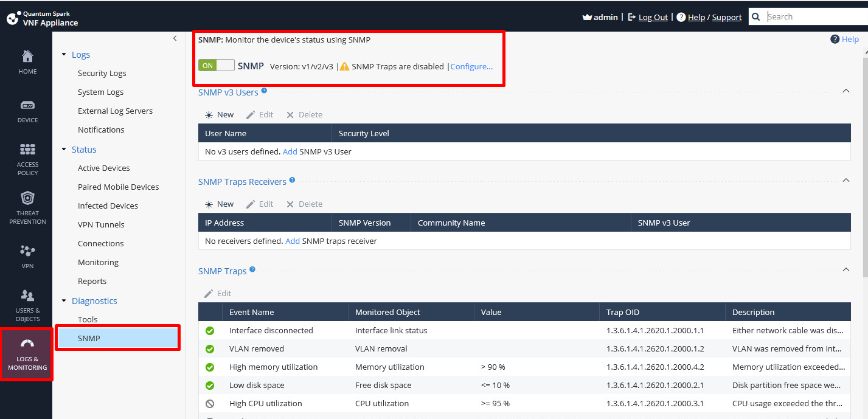Viewport: 868px width, 419px height.
Task: Click the SNMP Traps help tooltip icon
Action: tap(252, 269)
